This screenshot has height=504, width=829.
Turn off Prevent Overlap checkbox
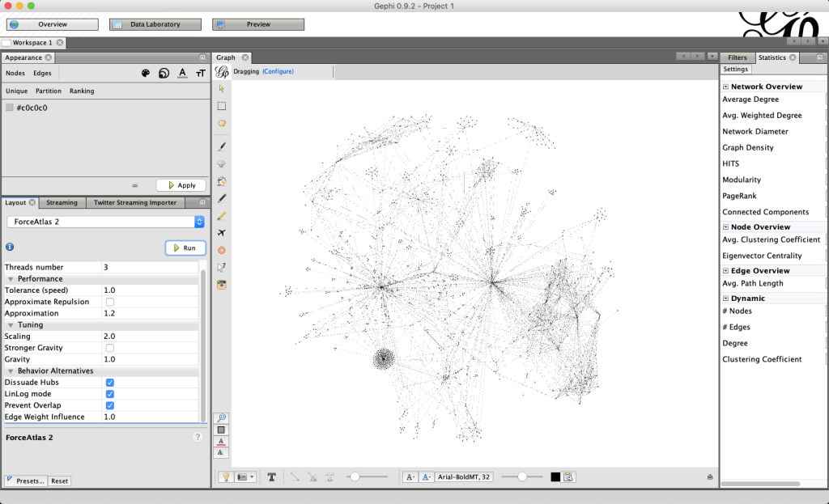[x=110, y=406]
